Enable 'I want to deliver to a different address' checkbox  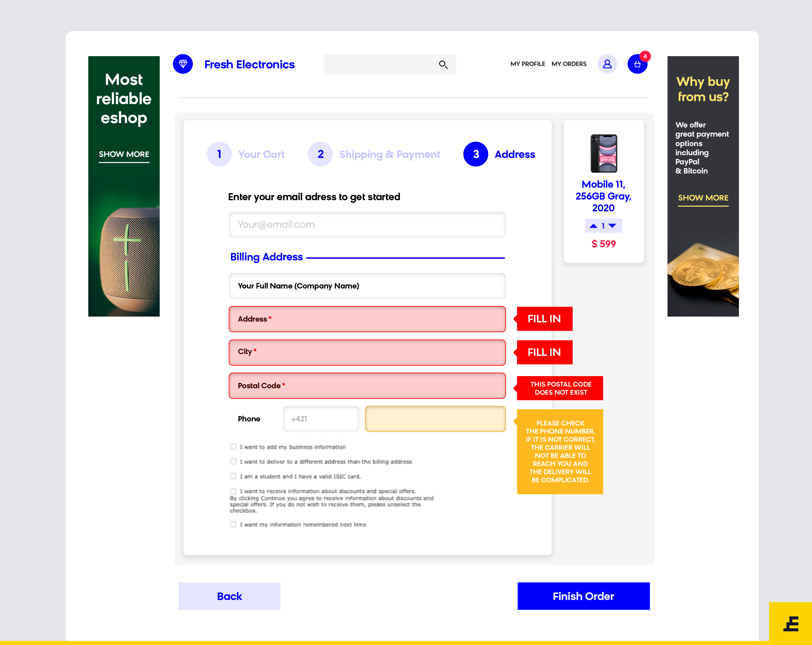click(x=233, y=461)
